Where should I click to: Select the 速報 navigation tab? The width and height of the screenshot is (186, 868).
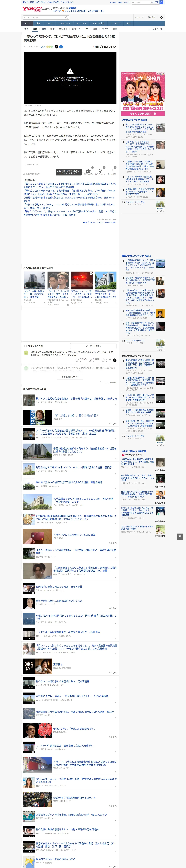point(38,24)
